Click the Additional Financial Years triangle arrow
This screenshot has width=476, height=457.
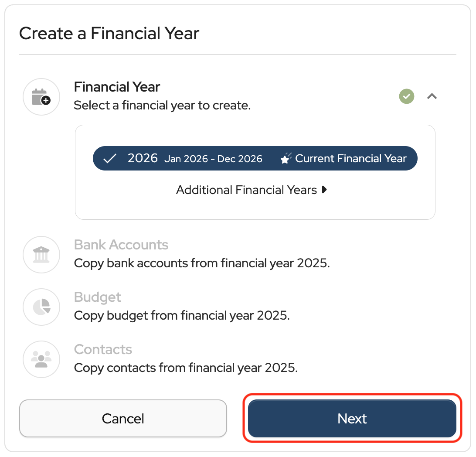click(x=324, y=190)
